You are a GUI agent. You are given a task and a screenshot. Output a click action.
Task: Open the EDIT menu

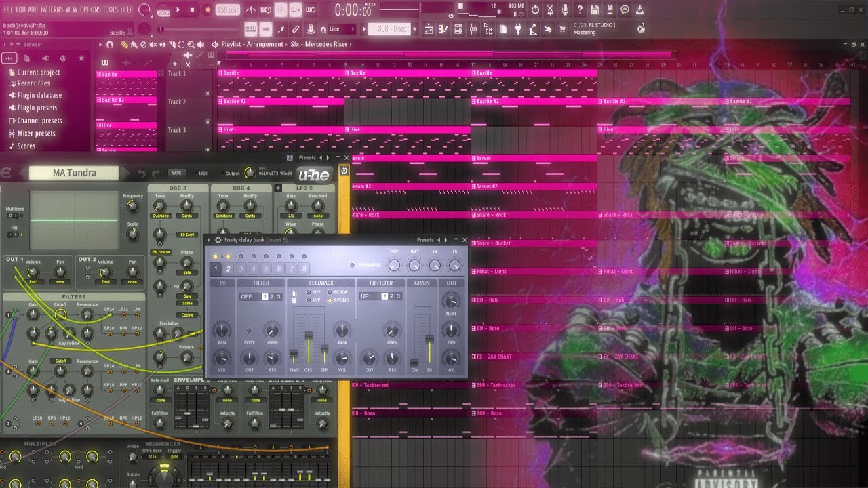point(21,9)
